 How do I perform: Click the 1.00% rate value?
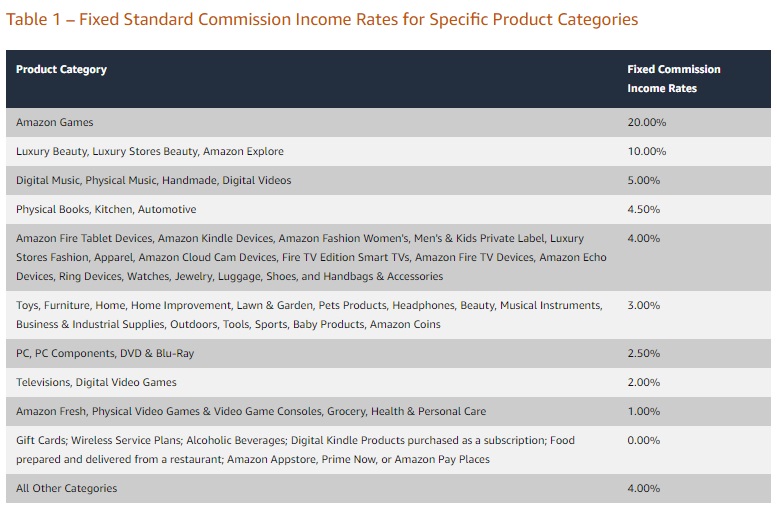point(644,411)
